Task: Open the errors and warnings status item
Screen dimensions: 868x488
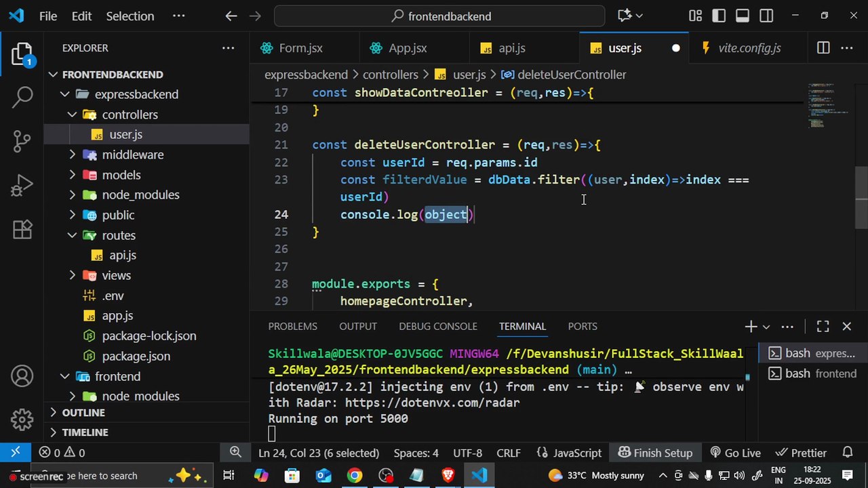Action: pos(62,453)
